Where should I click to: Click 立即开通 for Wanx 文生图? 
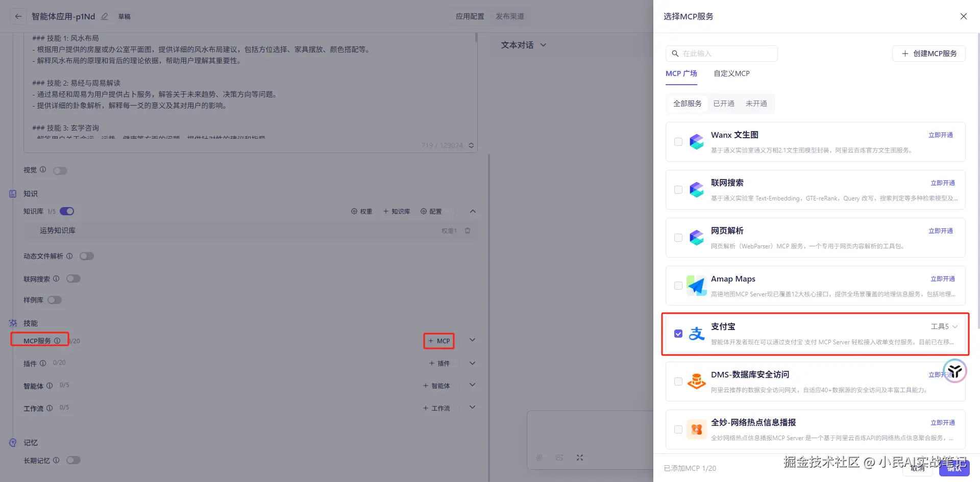coord(941,135)
